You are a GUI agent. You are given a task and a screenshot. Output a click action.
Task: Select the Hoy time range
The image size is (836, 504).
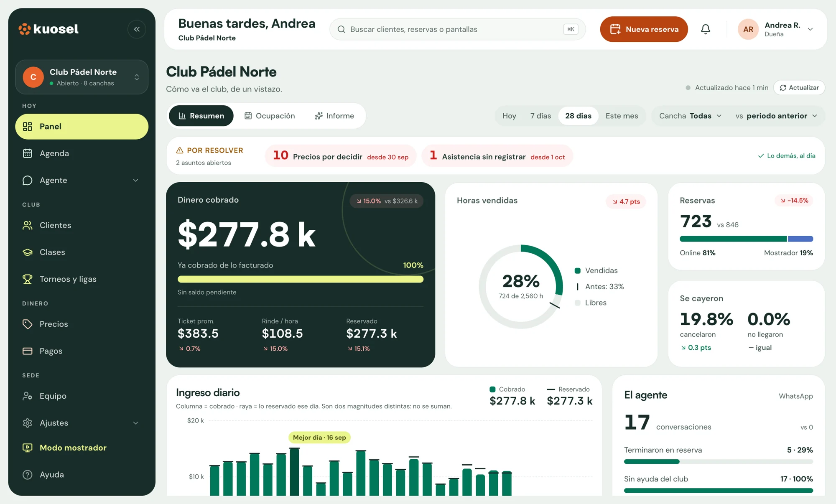[509, 116]
